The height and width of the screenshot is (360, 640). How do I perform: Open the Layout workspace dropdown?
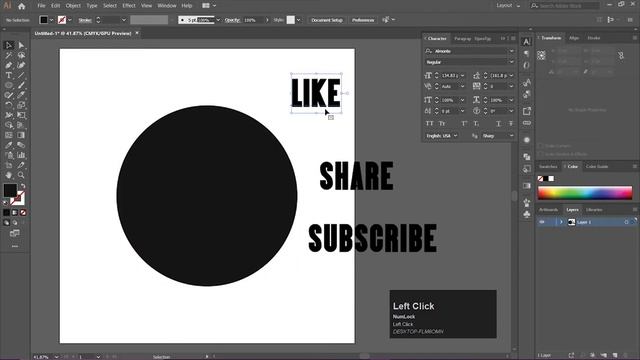click(x=508, y=6)
